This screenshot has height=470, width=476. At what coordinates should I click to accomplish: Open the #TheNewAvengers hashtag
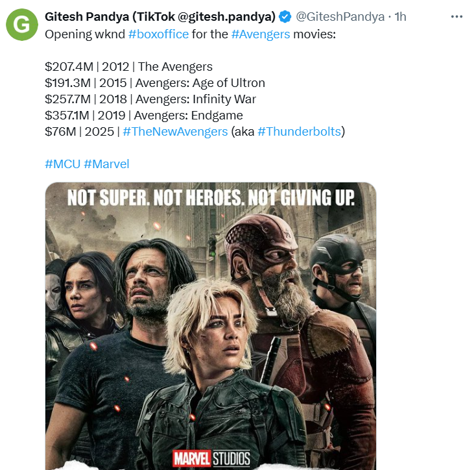[175, 132]
